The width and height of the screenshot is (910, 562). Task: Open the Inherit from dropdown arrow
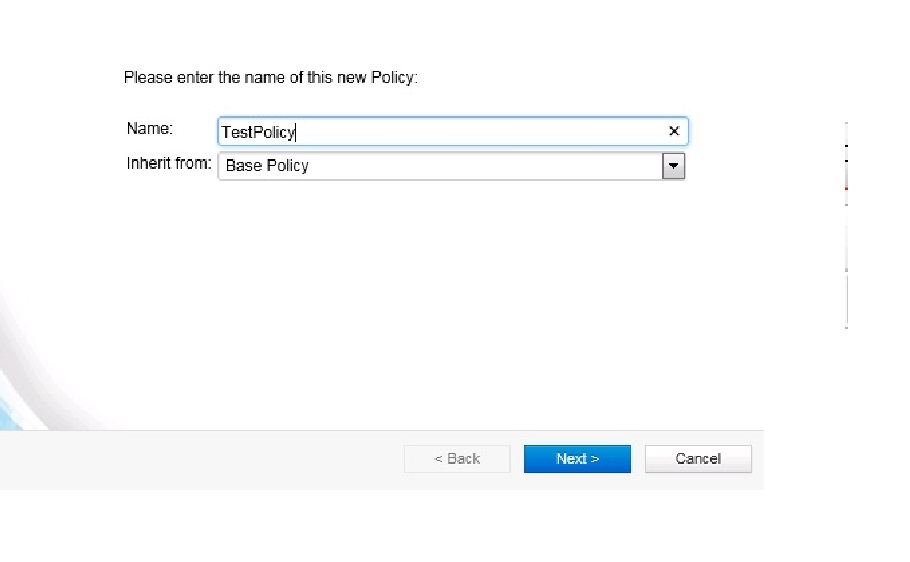(x=674, y=166)
